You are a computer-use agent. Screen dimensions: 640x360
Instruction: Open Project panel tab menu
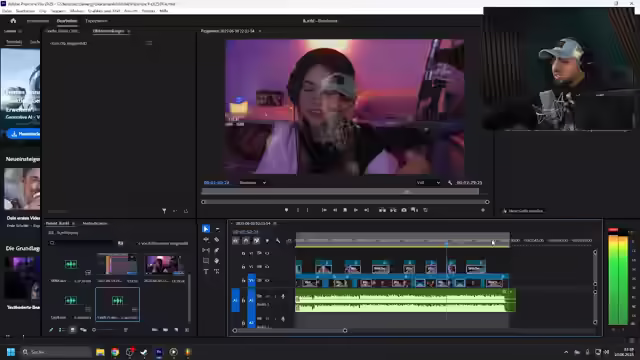[73, 223]
